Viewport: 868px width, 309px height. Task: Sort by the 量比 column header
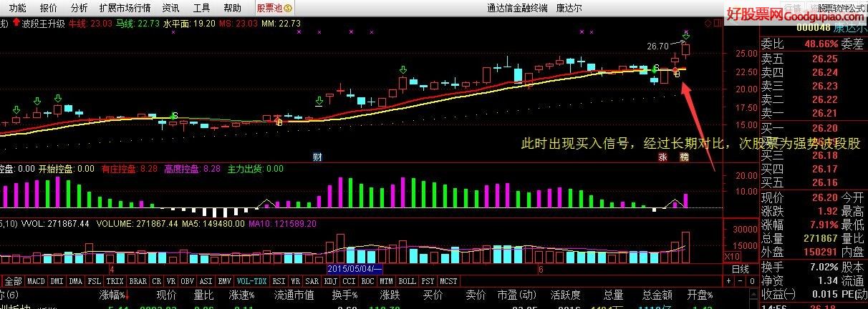tap(204, 295)
